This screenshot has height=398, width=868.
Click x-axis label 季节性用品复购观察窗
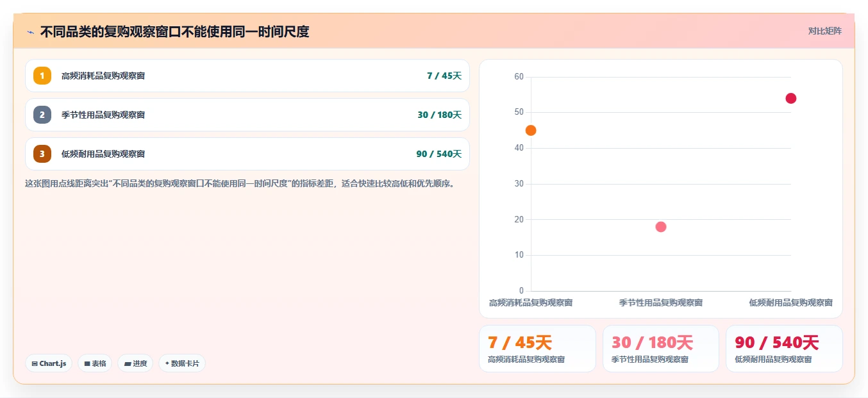661,303
